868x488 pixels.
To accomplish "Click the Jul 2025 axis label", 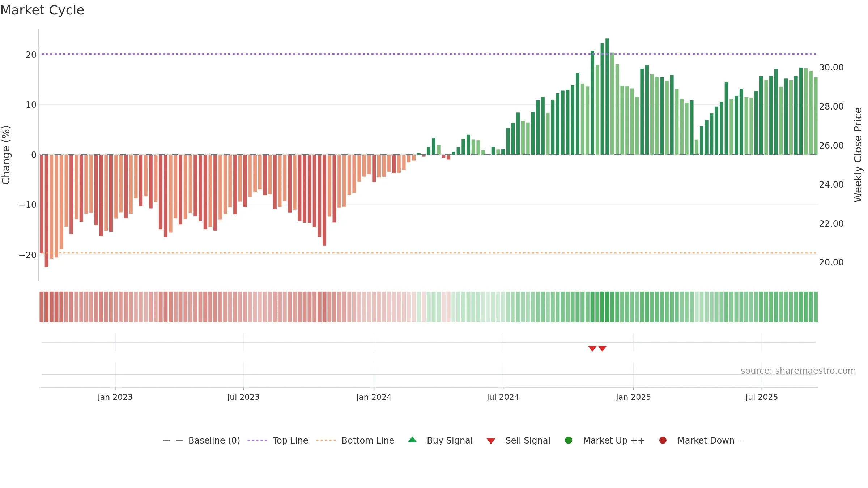I will tap(762, 397).
